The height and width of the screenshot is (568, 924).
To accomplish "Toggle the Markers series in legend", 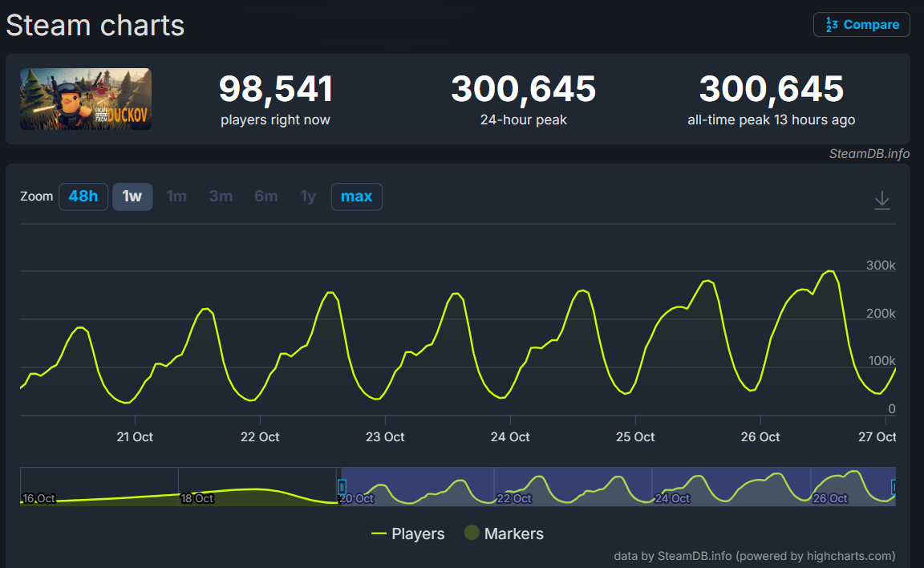I will 504,534.
